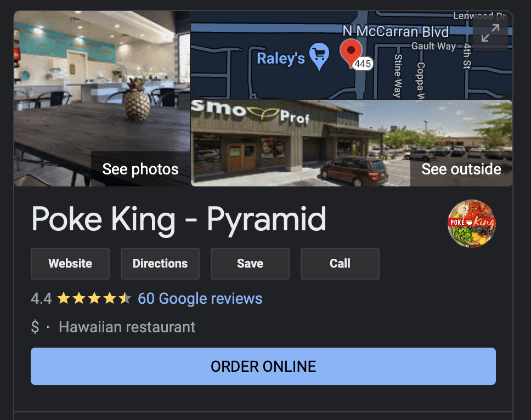
Task: Save this restaurant listing
Action: tap(250, 264)
